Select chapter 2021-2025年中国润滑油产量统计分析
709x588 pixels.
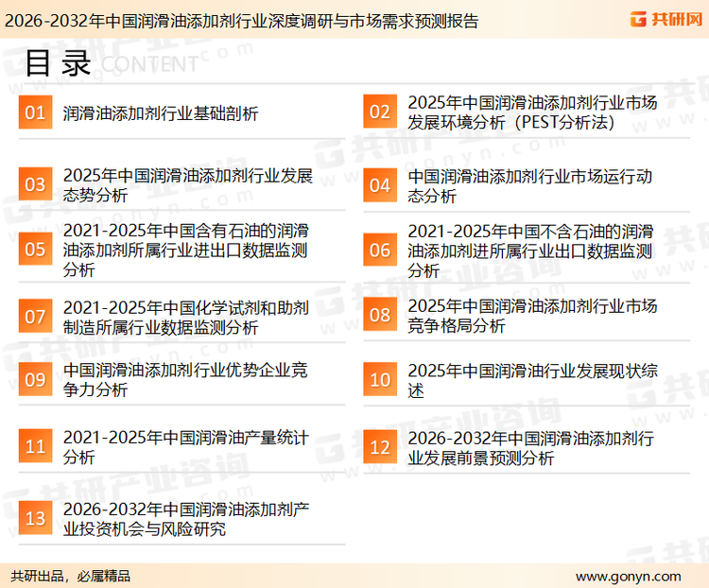(186, 447)
